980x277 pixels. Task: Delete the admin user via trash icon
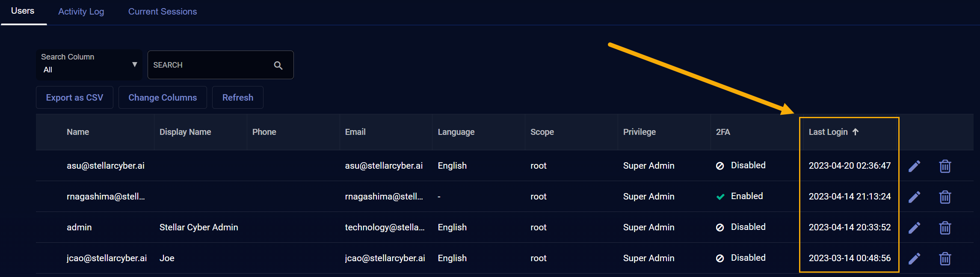[945, 228]
